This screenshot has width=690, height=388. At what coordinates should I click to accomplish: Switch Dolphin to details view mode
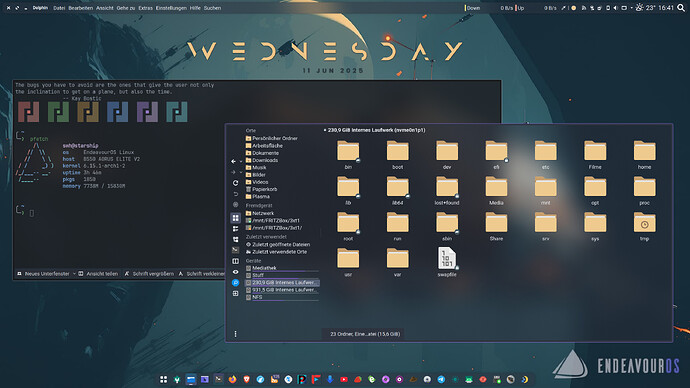coord(235,239)
